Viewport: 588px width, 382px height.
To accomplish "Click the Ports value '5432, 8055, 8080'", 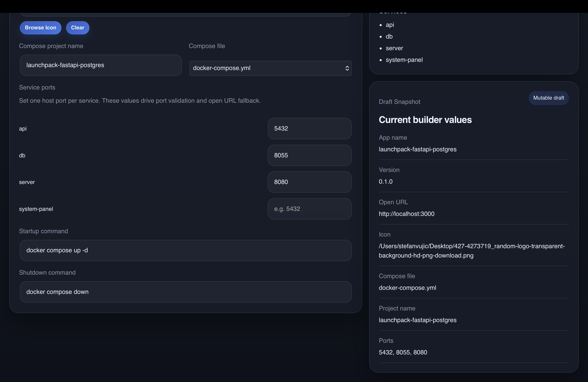I will [403, 352].
